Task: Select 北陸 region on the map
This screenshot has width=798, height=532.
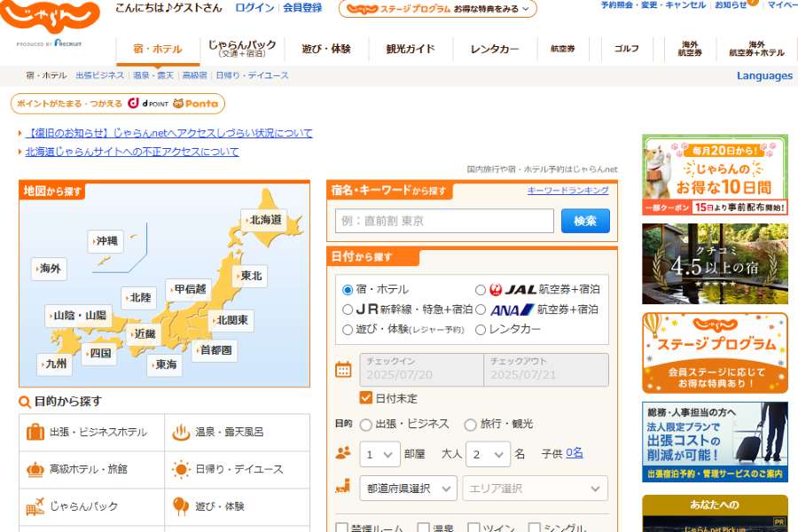Action: coord(138,297)
